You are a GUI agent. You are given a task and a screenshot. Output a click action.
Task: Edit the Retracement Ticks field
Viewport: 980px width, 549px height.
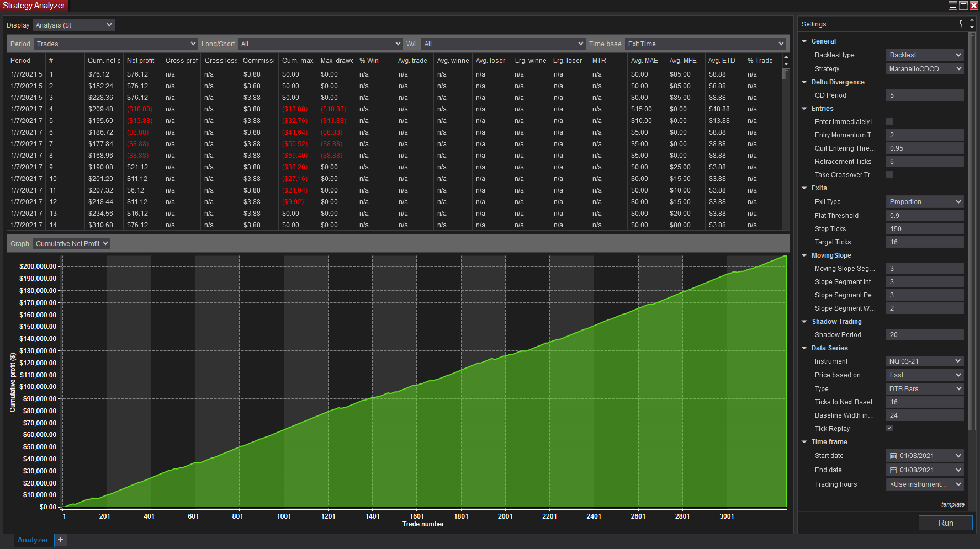click(x=925, y=162)
